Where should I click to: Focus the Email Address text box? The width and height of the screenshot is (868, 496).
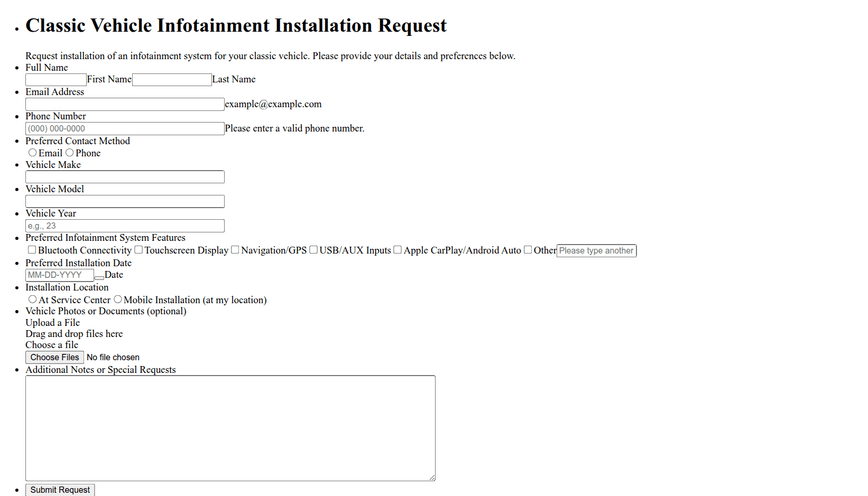[x=125, y=105]
